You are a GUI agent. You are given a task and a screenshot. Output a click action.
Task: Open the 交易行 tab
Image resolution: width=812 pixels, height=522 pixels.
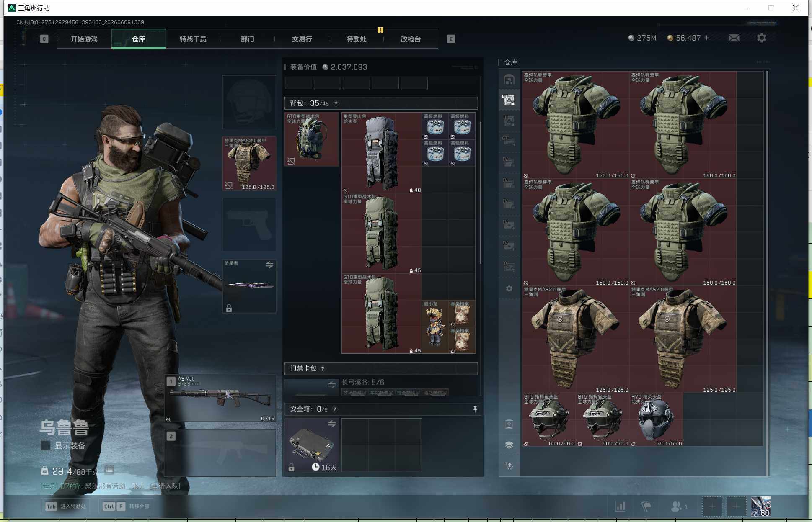302,39
